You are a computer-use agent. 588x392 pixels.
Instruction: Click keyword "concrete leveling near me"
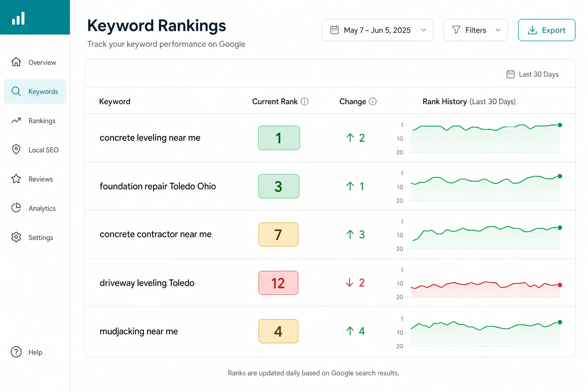150,138
